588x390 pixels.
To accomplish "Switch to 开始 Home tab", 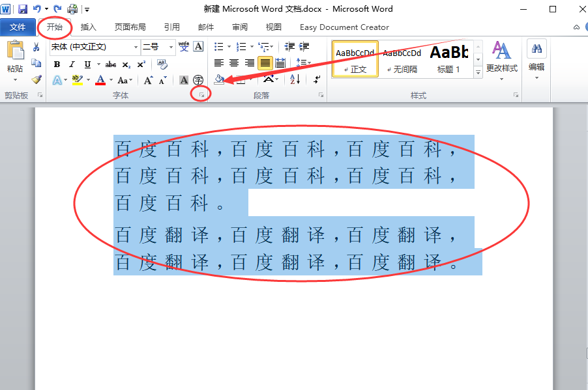I will [55, 27].
